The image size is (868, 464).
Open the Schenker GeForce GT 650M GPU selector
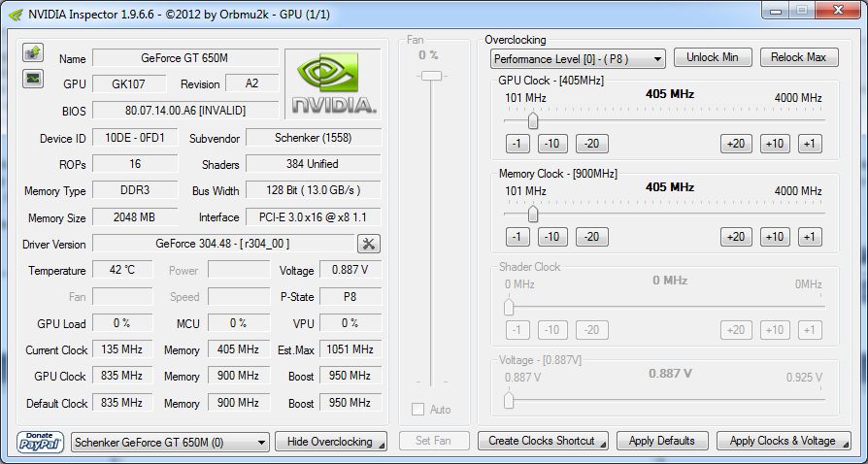point(171,443)
